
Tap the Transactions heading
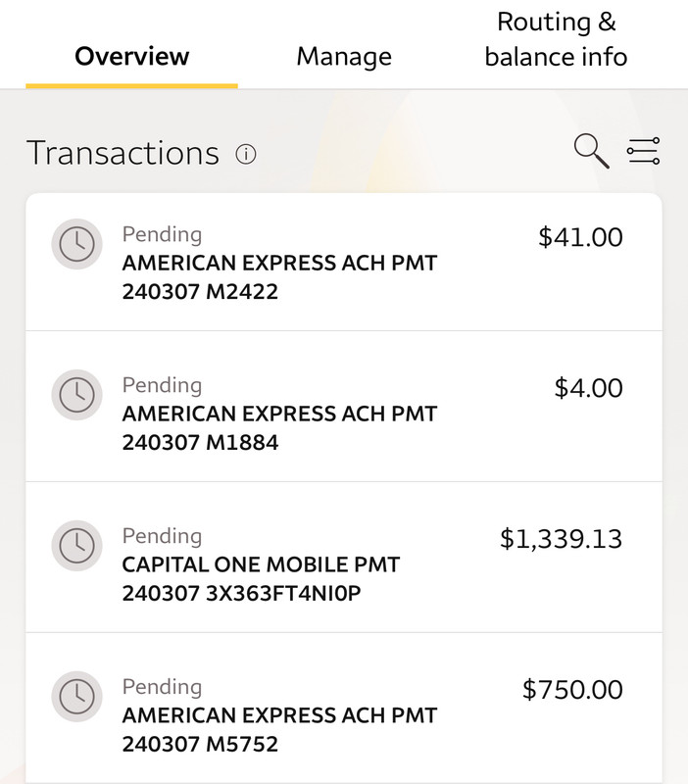coord(123,153)
